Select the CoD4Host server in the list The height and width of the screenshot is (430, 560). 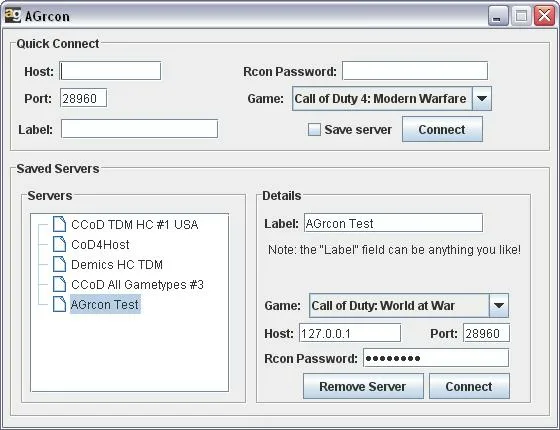(100, 245)
